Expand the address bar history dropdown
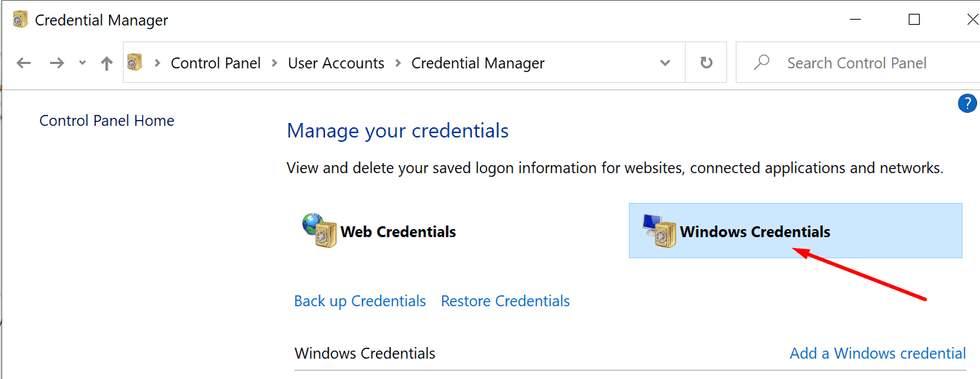This screenshot has width=980, height=379. click(x=664, y=63)
